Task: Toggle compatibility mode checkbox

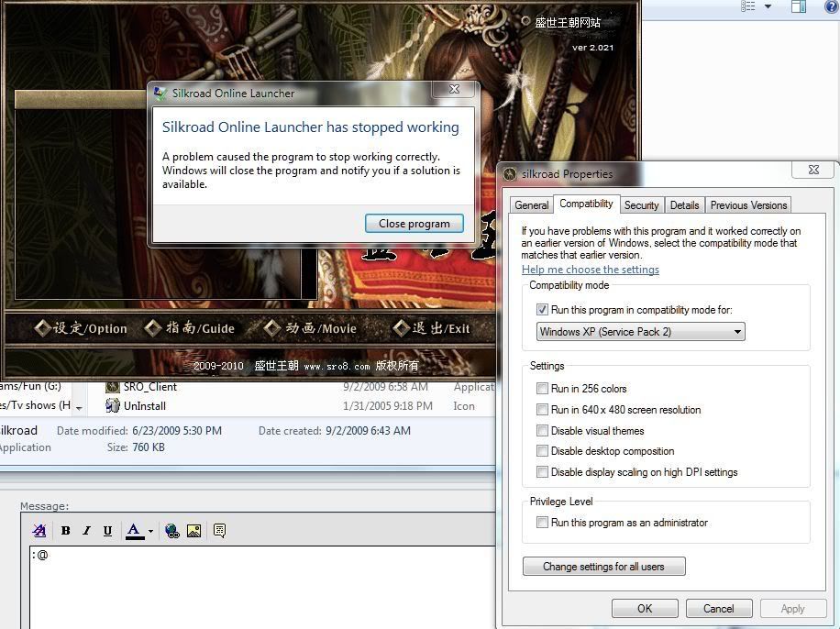Action: point(542,310)
